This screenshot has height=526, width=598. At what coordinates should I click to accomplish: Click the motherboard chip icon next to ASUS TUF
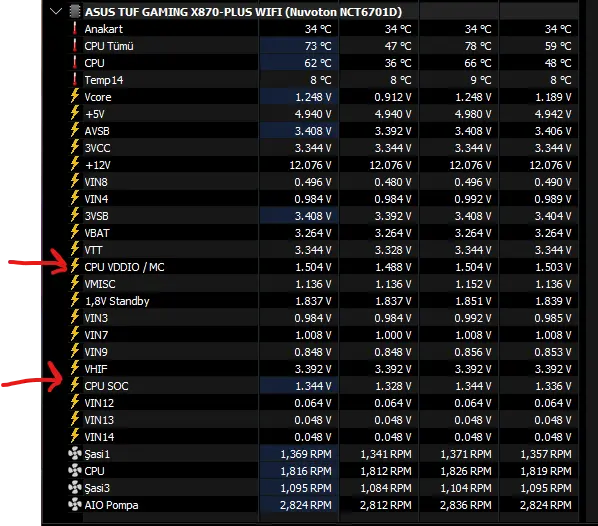pos(75,12)
